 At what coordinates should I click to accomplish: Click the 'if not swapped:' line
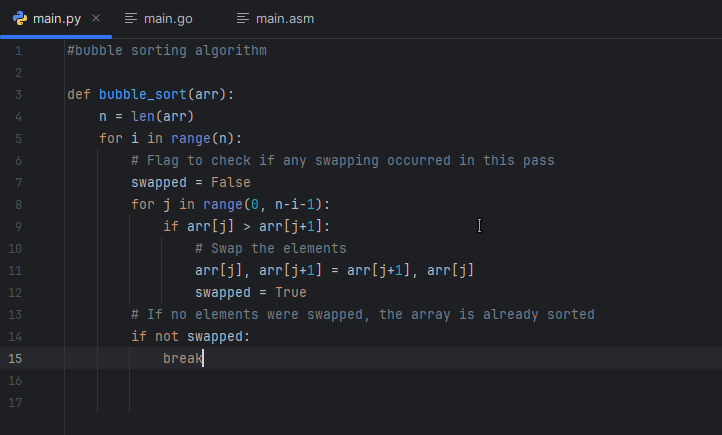tap(189, 336)
